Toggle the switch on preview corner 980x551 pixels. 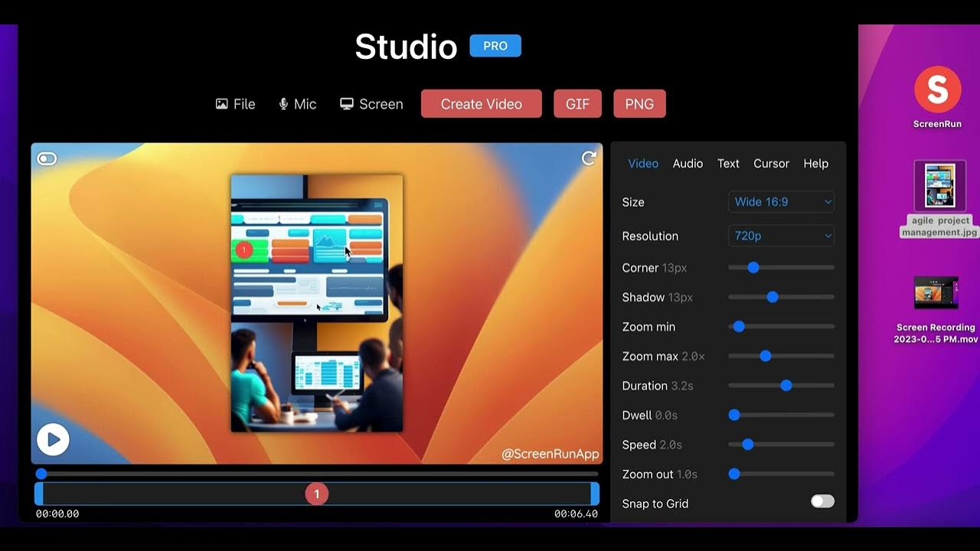(47, 158)
